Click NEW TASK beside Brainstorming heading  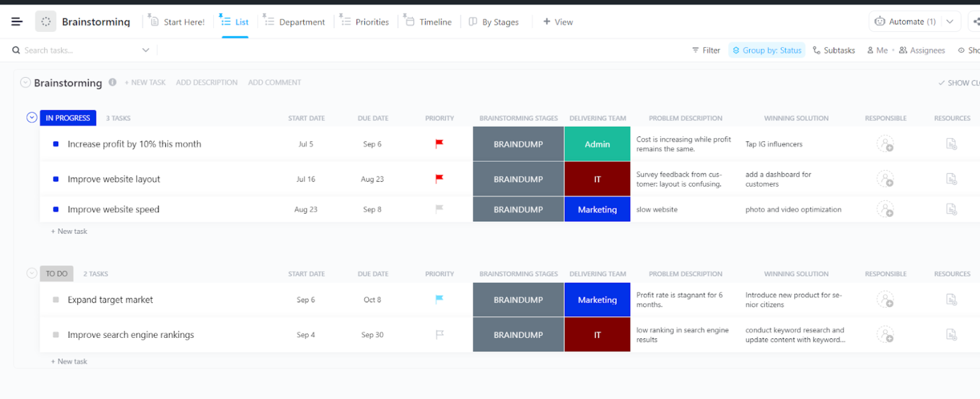(145, 82)
